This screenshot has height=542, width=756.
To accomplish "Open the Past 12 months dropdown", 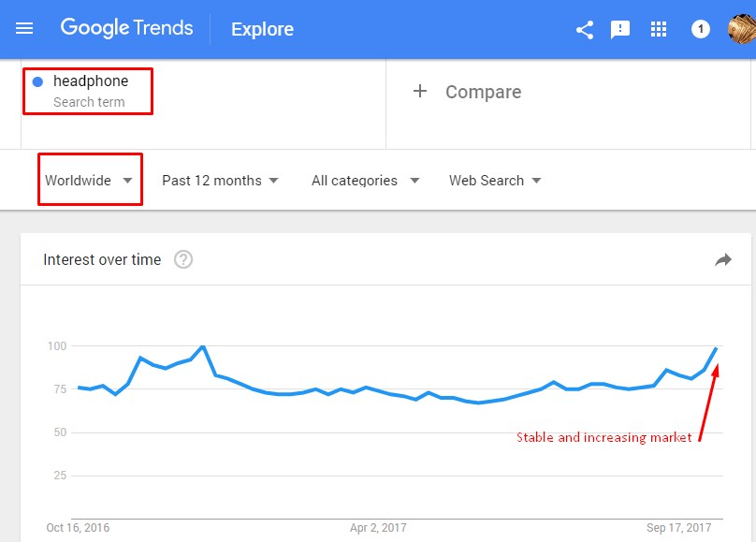I will point(220,181).
